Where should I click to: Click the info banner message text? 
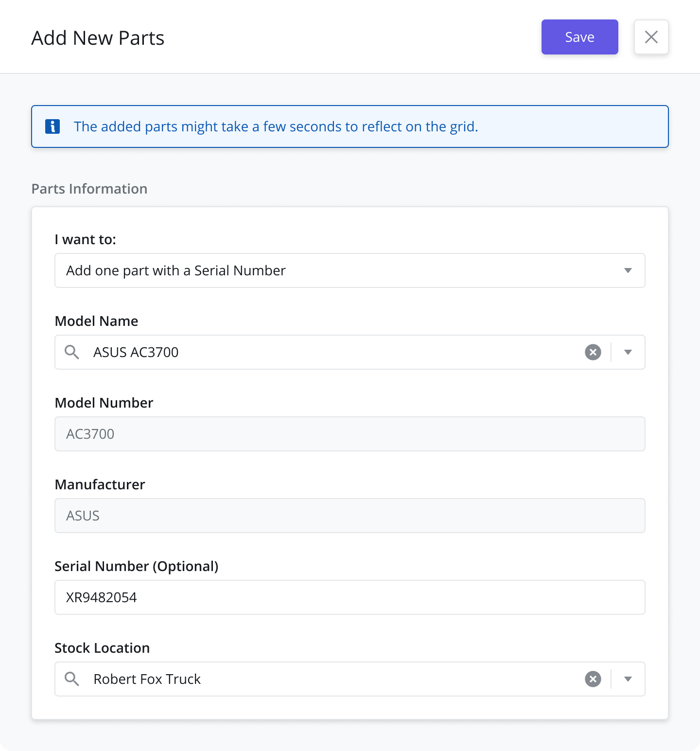(x=276, y=126)
